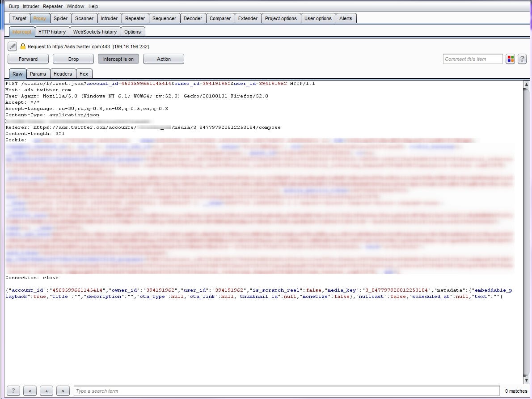Click the pencil edit icon beside request info

(x=12, y=46)
